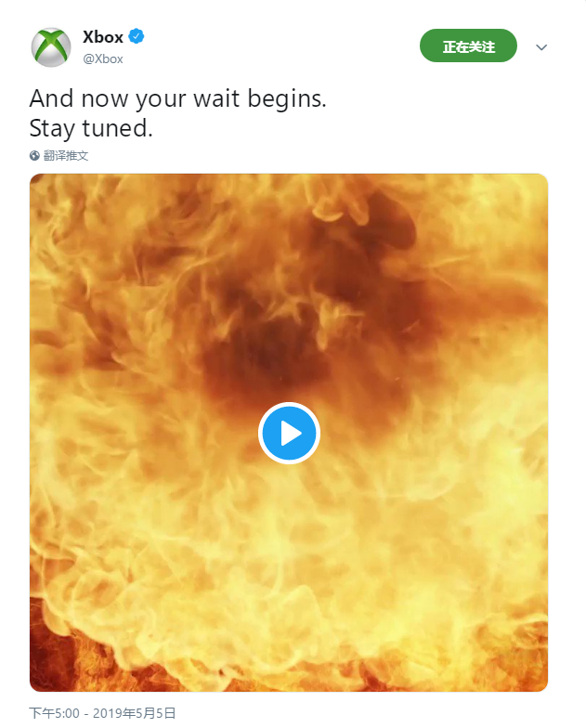Screen dimensions: 586x728
Task: Open the 下午5:00 timestamp link
Action: (54, 713)
